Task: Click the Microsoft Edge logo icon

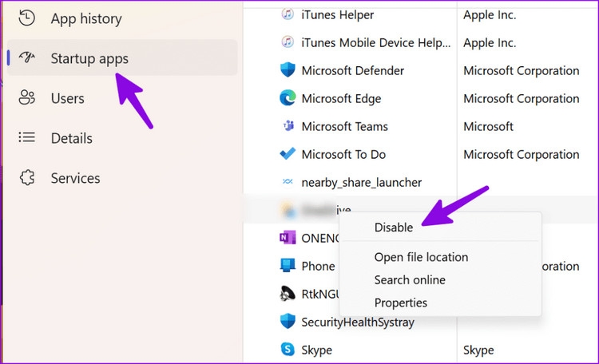Action: [288, 98]
